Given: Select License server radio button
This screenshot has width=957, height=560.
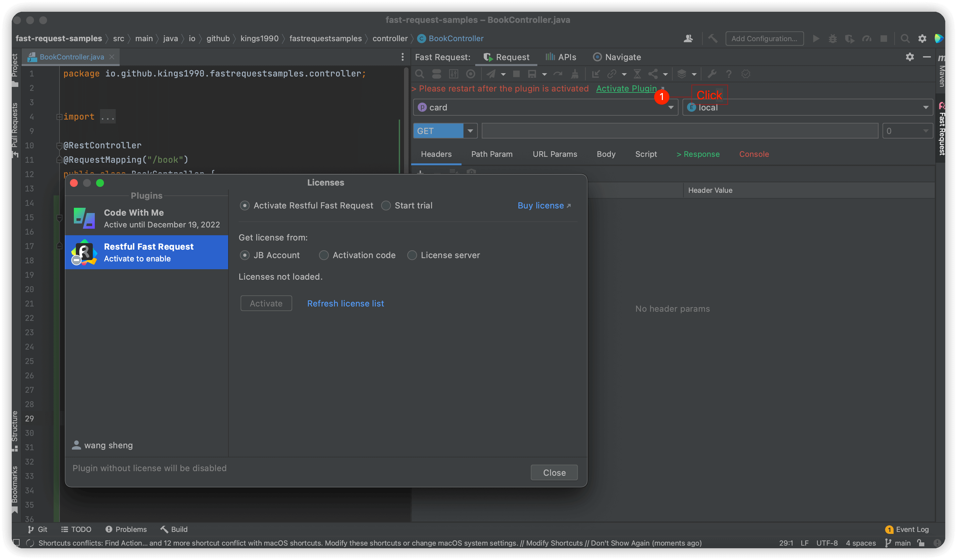Looking at the screenshot, I should (412, 255).
